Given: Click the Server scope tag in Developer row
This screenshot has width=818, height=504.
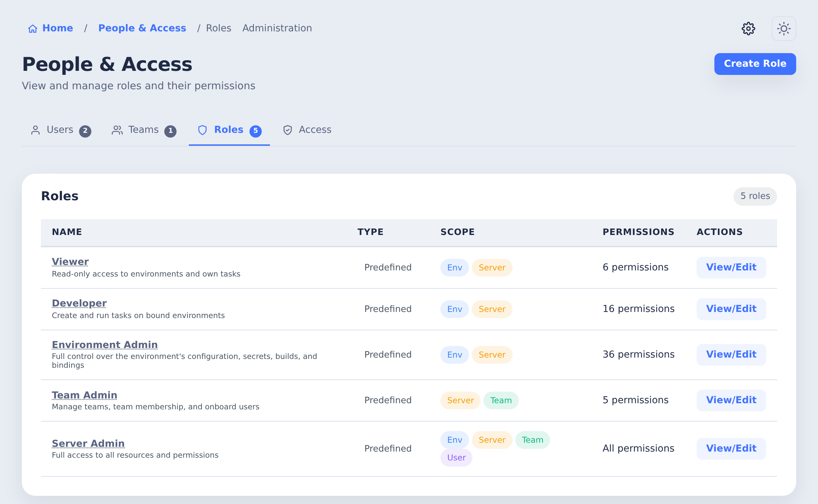Looking at the screenshot, I should point(492,309).
